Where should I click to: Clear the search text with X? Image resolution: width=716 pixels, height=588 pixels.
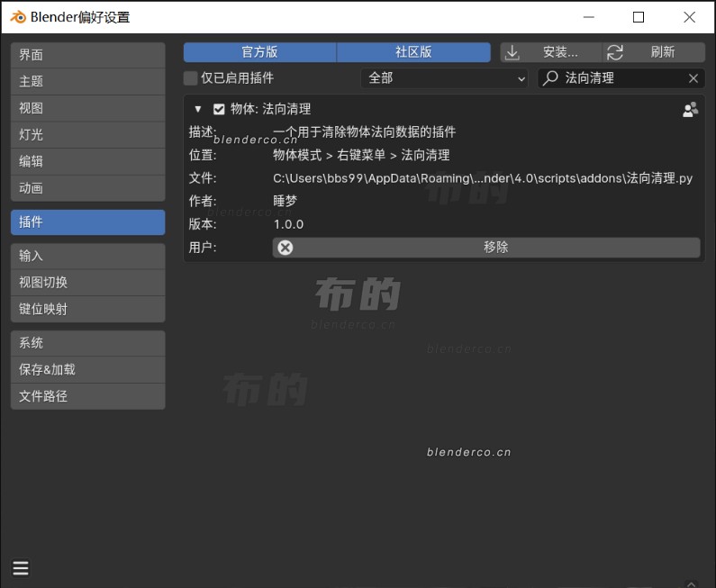pyautogui.click(x=693, y=78)
